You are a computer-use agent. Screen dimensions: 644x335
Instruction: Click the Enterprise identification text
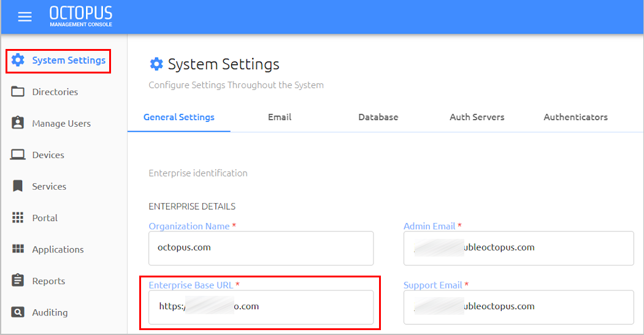198,173
